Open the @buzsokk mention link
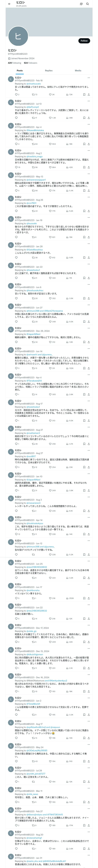This screenshot has width=98, height=868. click(x=32, y=223)
